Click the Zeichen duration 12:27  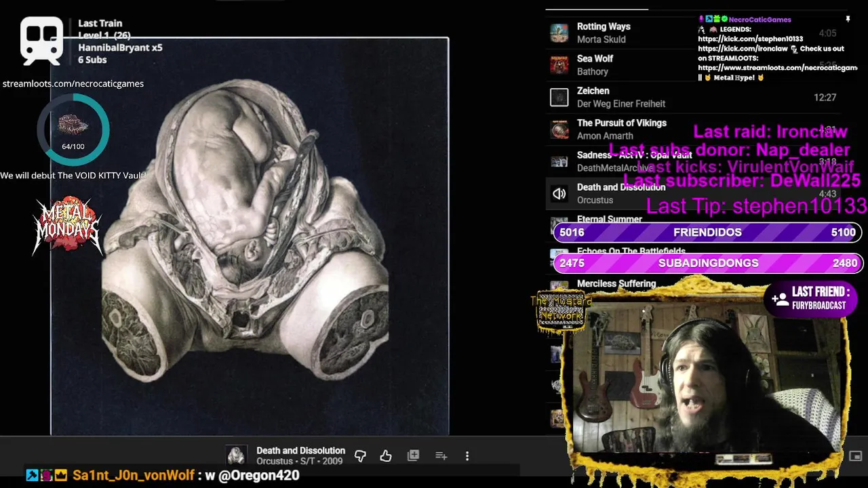coord(825,98)
